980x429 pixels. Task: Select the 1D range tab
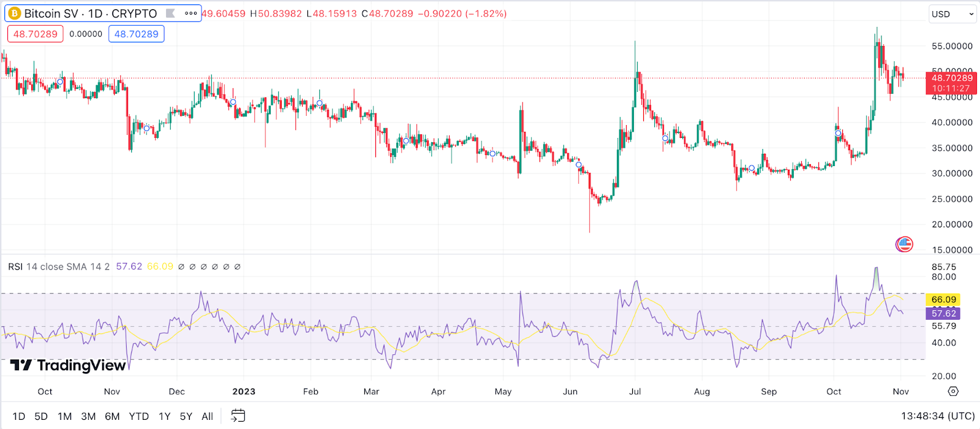pyautogui.click(x=19, y=416)
